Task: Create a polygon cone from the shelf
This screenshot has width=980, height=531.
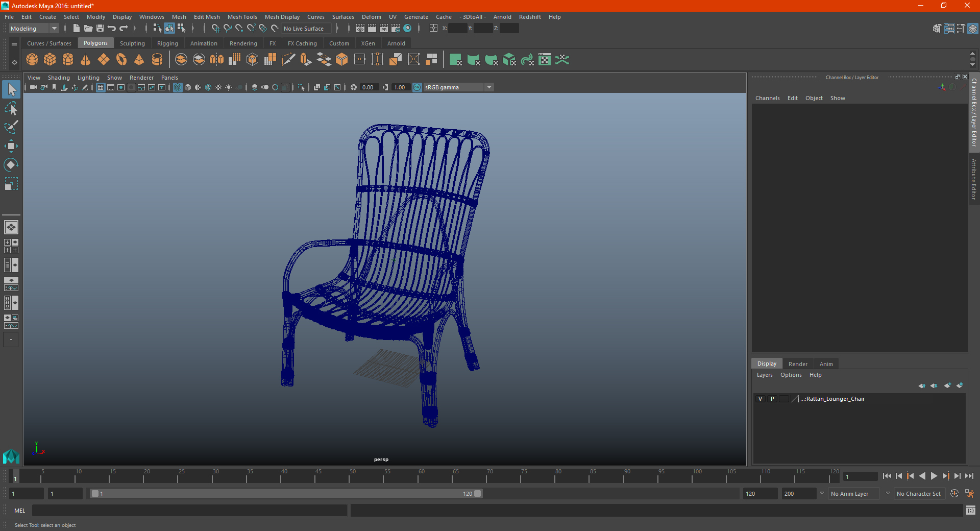Action: (x=86, y=60)
